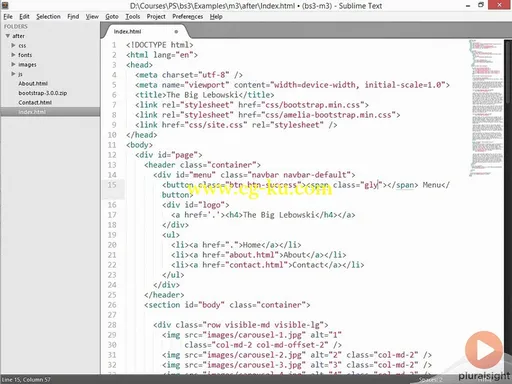Open the Goto menu

pyautogui.click(x=112, y=16)
